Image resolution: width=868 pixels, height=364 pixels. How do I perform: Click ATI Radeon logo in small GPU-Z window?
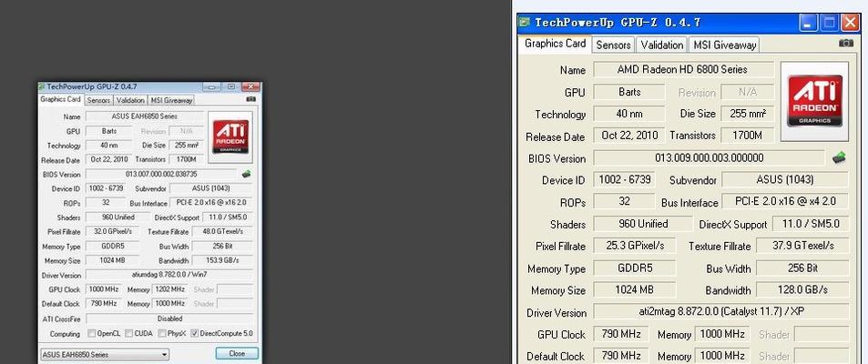230,137
